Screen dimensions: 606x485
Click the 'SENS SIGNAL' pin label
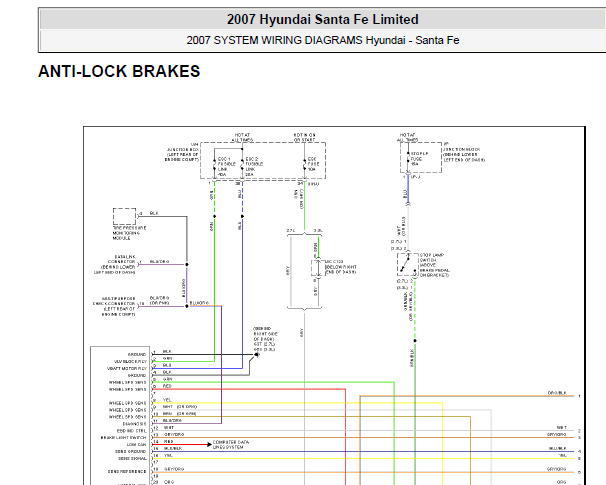(132, 458)
